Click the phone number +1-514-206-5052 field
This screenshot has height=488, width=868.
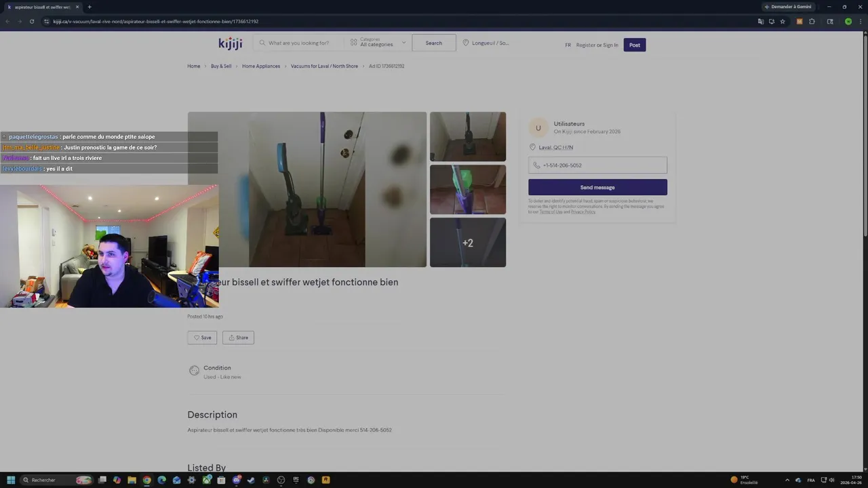tap(597, 165)
